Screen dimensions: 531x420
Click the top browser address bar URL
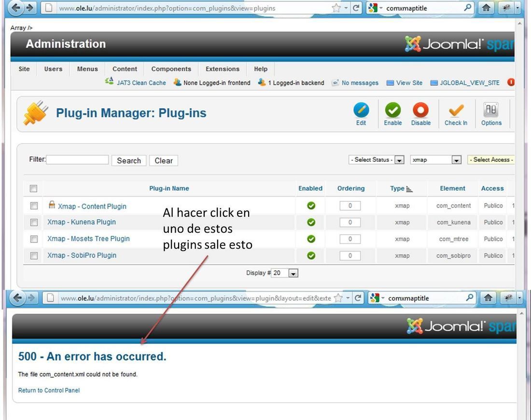(x=168, y=8)
